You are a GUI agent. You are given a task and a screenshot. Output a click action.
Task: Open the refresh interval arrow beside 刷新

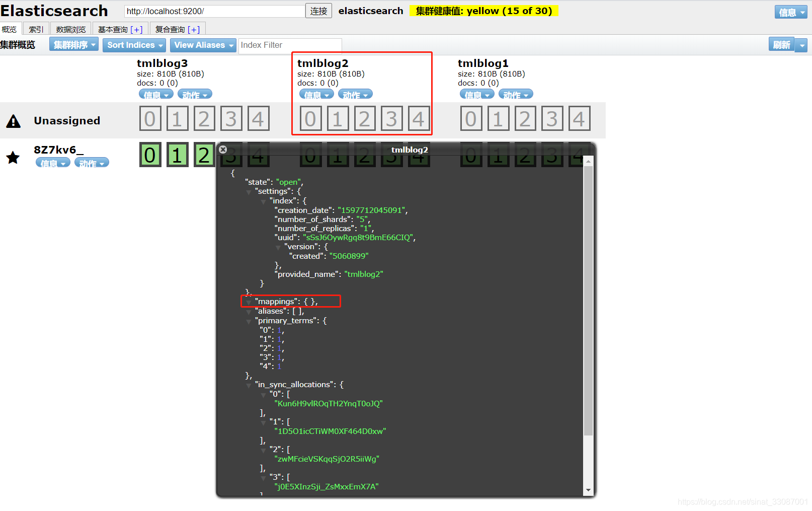click(801, 45)
